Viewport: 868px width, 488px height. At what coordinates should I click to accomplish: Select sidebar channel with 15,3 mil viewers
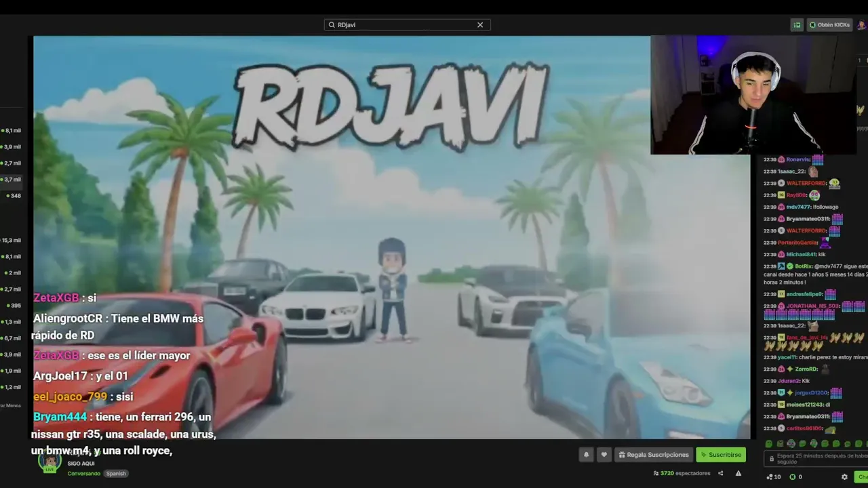pyautogui.click(x=12, y=241)
